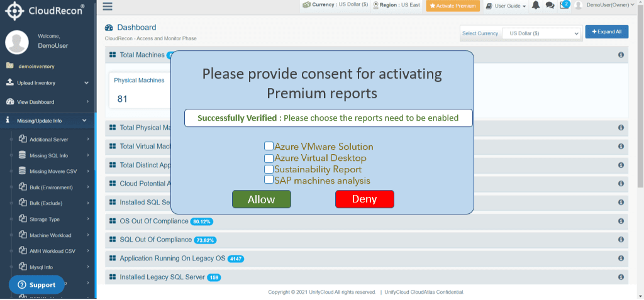Click the 80.12% badge
This screenshot has height=300, width=644.
202,221
